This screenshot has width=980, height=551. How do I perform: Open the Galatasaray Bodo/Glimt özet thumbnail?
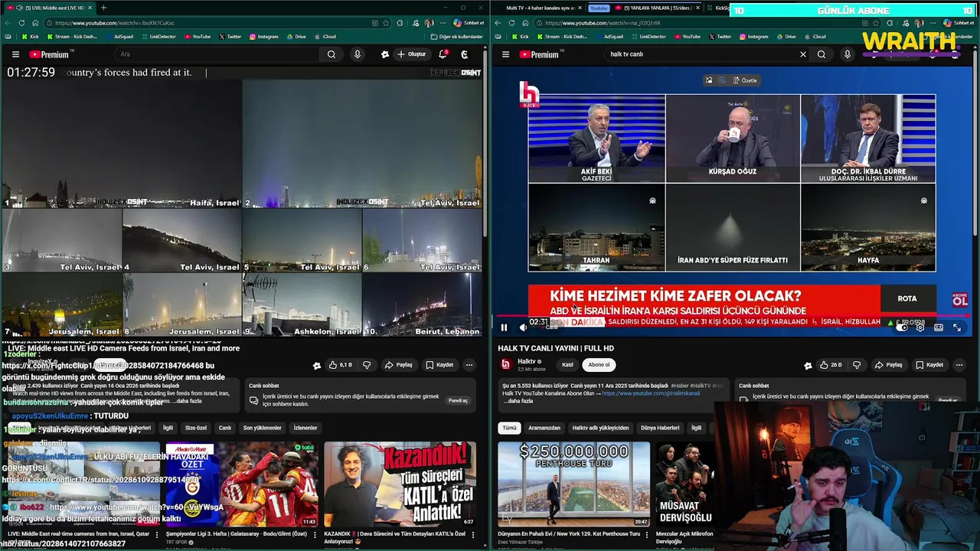pyautogui.click(x=242, y=484)
